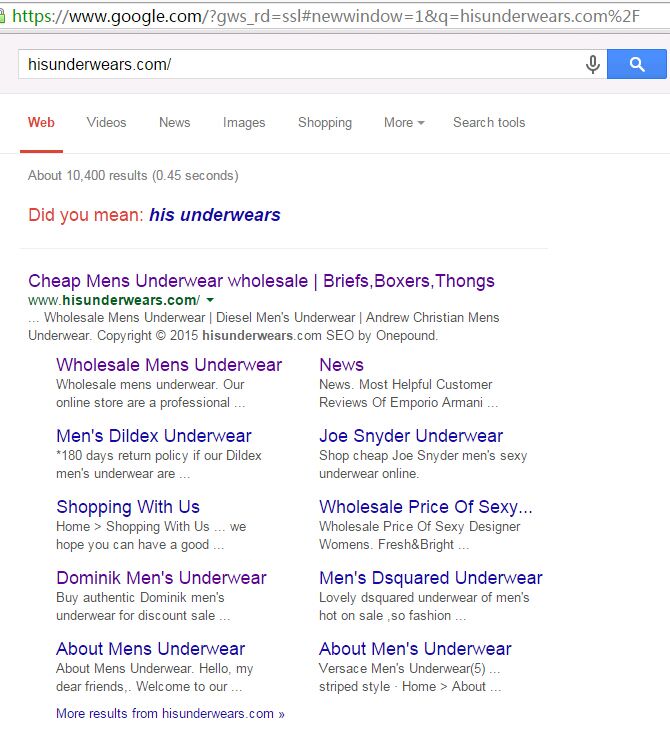The width and height of the screenshot is (670, 737).
Task: Open the News sitelink under hisunderwears result
Action: (341, 365)
